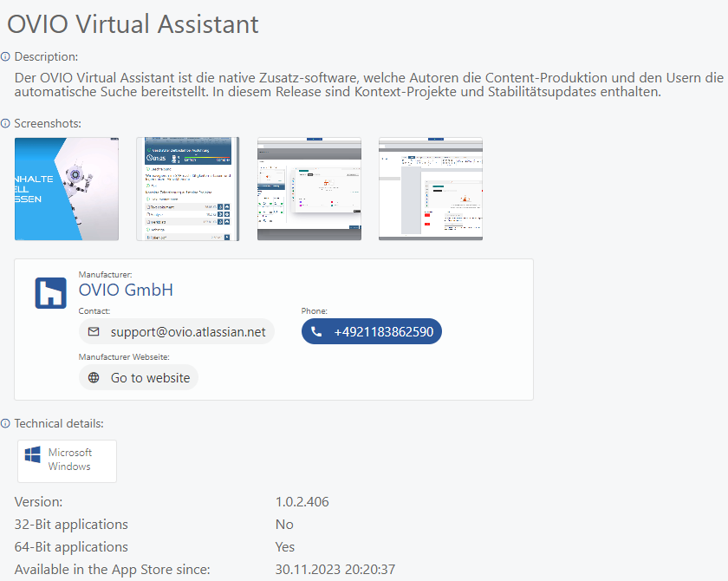The height and width of the screenshot is (581, 728).
Task: Open the fourth screenshot thumbnail
Action: click(431, 188)
